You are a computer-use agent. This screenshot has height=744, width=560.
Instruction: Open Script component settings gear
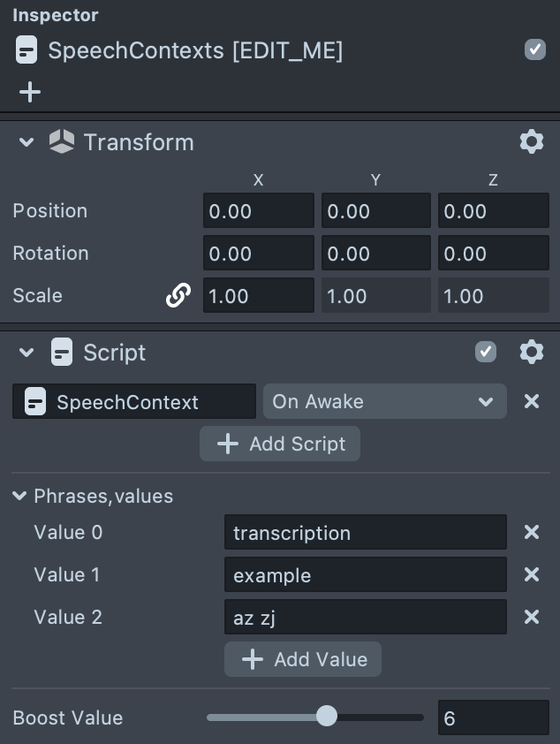[531, 353]
